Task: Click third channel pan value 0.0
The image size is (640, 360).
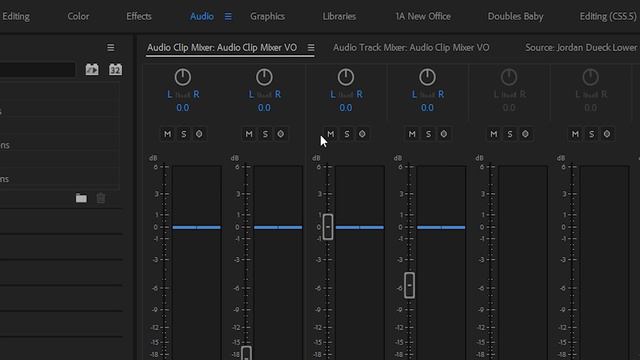Action: 346,108
